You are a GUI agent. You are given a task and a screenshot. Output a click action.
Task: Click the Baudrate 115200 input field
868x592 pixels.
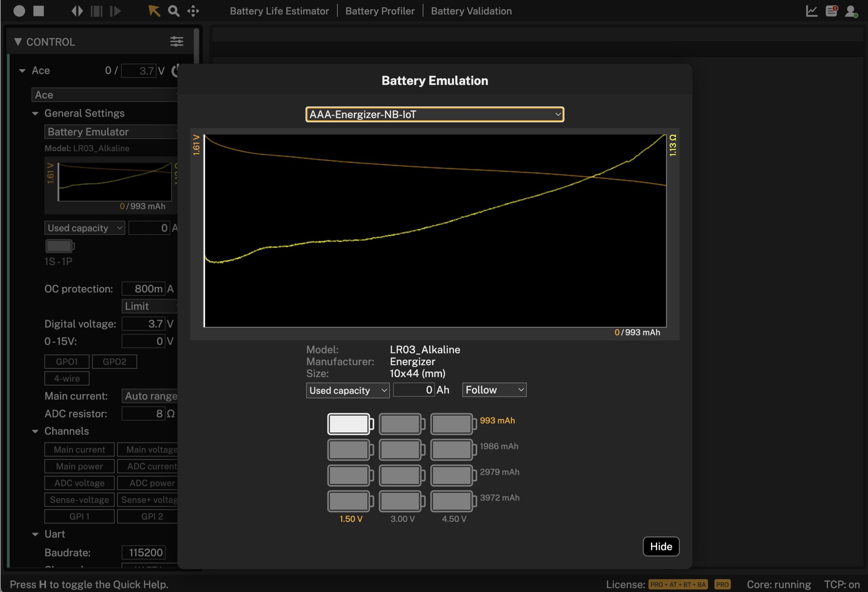pyautogui.click(x=143, y=552)
